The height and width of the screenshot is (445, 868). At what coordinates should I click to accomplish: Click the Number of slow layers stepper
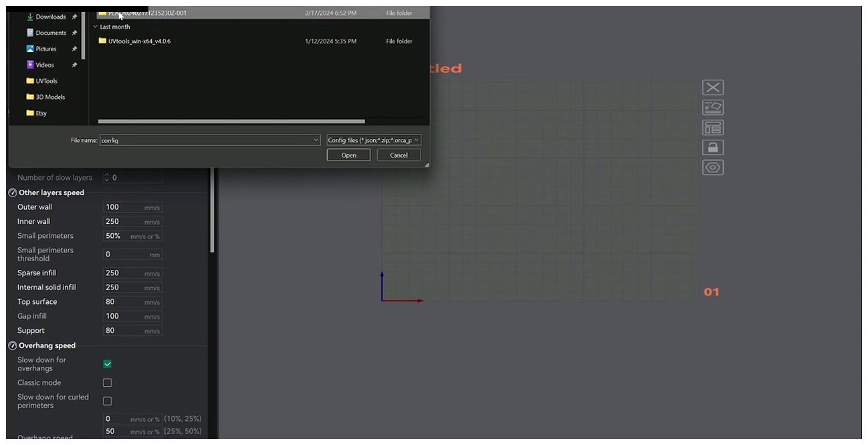(x=107, y=178)
